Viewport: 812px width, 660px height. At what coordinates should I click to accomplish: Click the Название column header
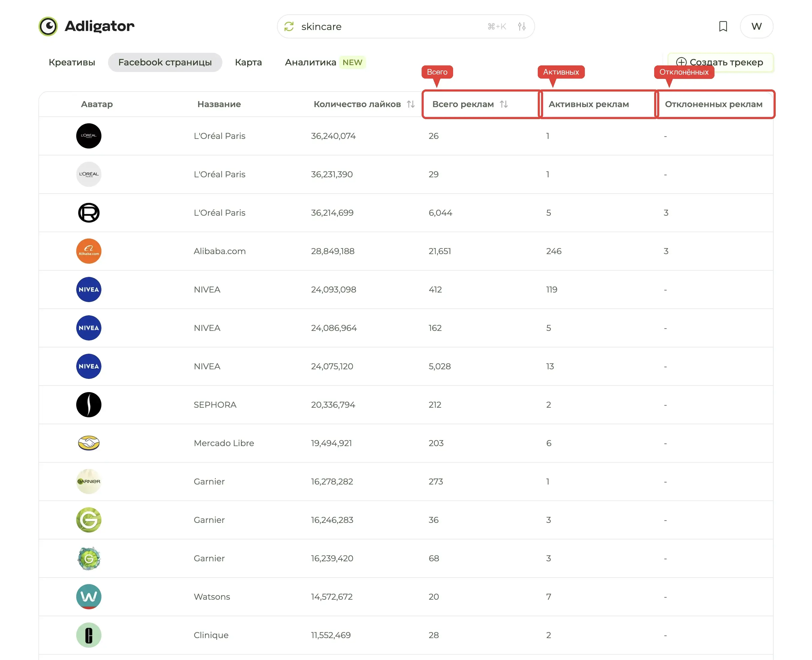click(219, 104)
